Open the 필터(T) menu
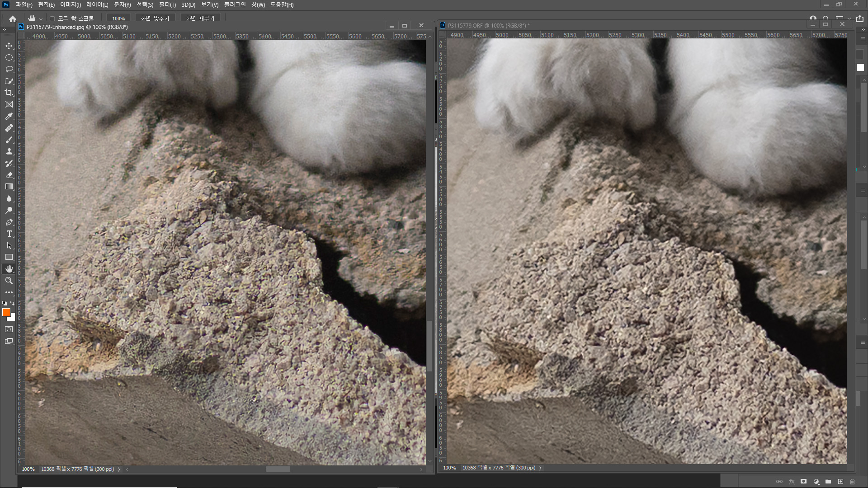The image size is (868, 488). tap(167, 5)
